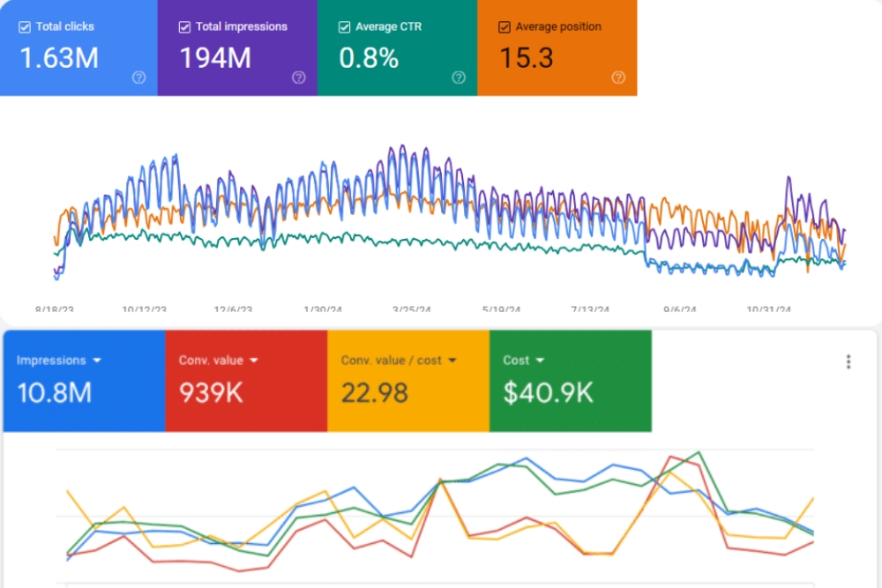Viewport: 882px width, 588px height.
Task: Show help for Average position metric
Action: (618, 78)
